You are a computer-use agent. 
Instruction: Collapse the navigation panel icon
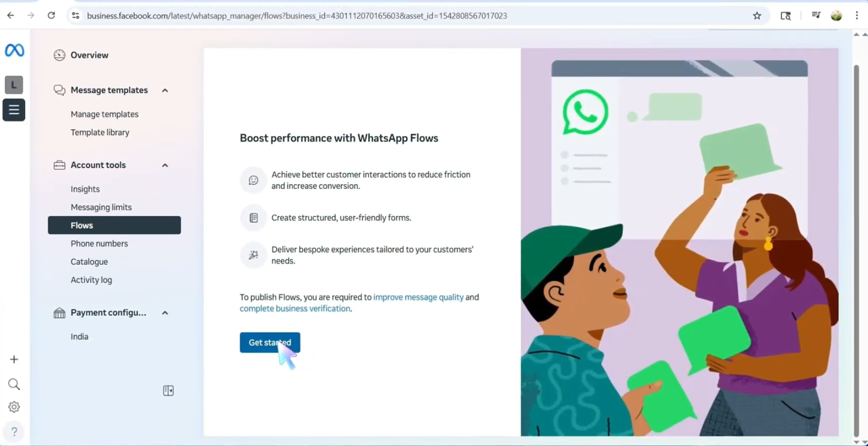(168, 391)
